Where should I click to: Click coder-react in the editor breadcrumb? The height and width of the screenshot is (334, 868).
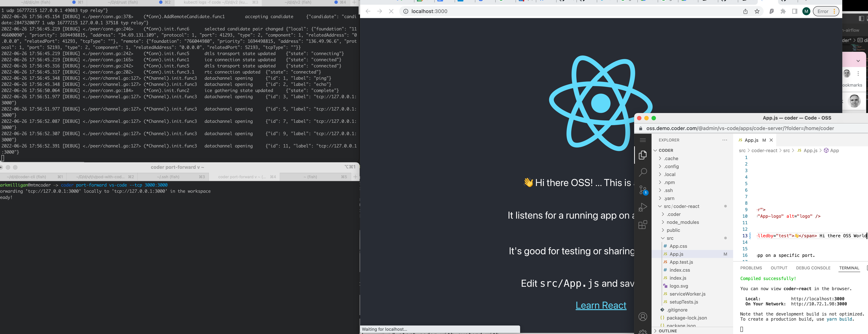(x=764, y=151)
